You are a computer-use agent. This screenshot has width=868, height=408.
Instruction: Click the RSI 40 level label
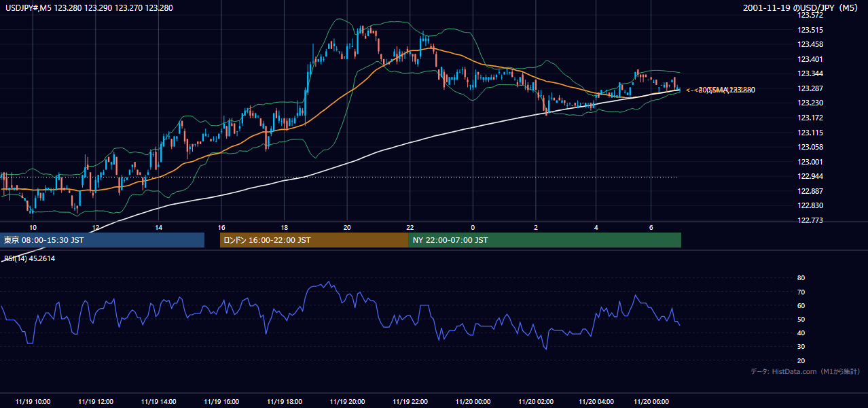[801, 333]
